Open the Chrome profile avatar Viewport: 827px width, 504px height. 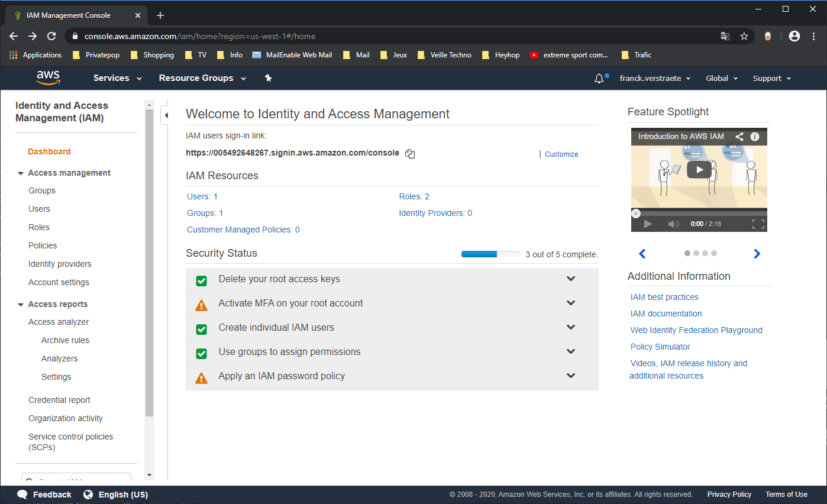tap(794, 36)
